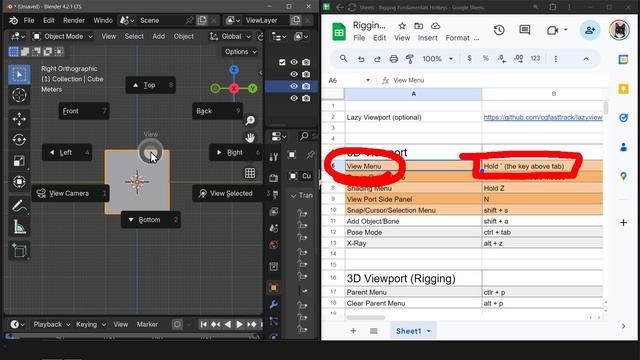Image resolution: width=640 pixels, height=360 pixels.
Task: Click the Redo arrow in Sheets
Action: point(377,59)
